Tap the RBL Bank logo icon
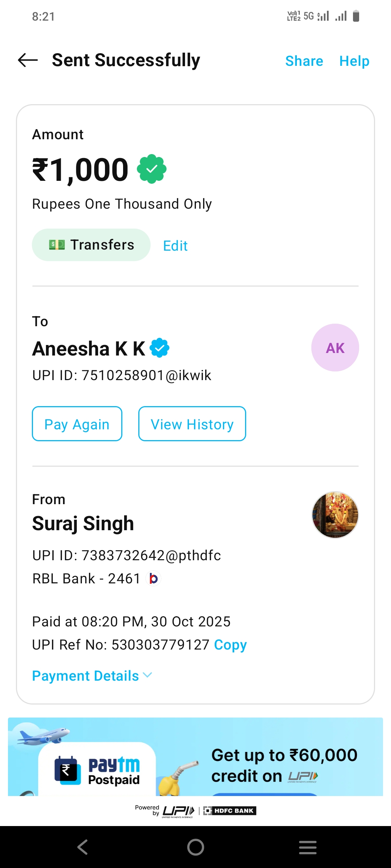The height and width of the screenshot is (868, 391). (154, 579)
